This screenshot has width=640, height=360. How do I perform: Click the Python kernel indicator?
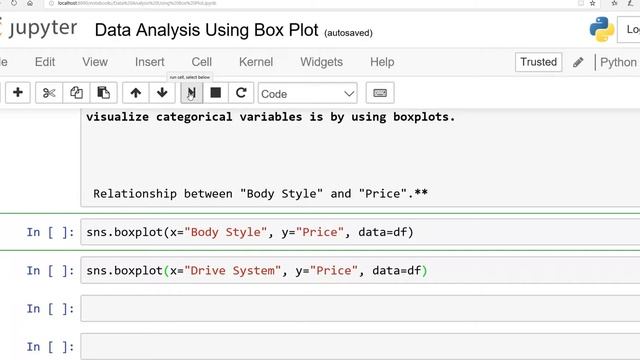618,62
